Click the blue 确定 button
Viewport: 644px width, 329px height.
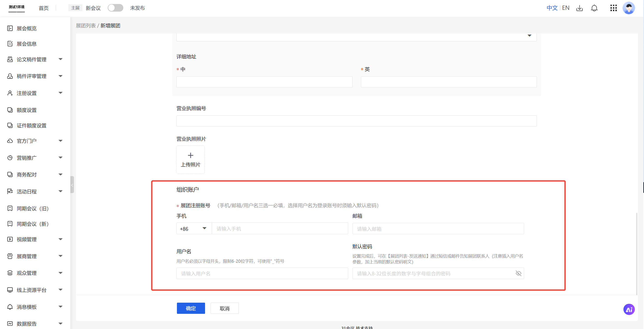tap(191, 308)
